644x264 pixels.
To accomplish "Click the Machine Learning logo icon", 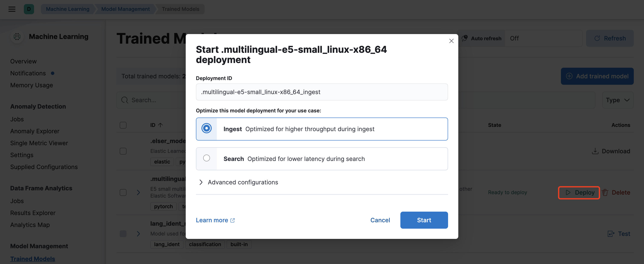I will click(x=17, y=37).
